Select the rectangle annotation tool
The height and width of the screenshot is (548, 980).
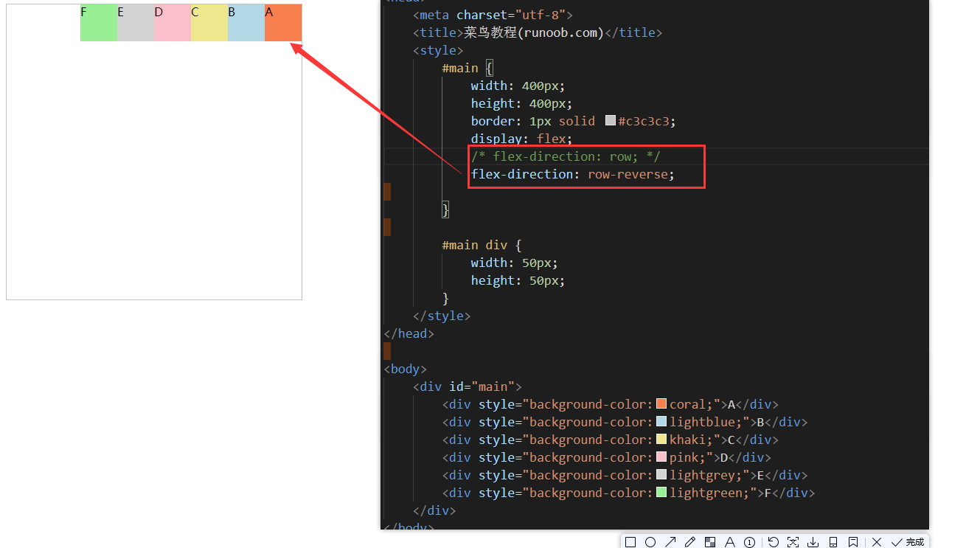(630, 542)
